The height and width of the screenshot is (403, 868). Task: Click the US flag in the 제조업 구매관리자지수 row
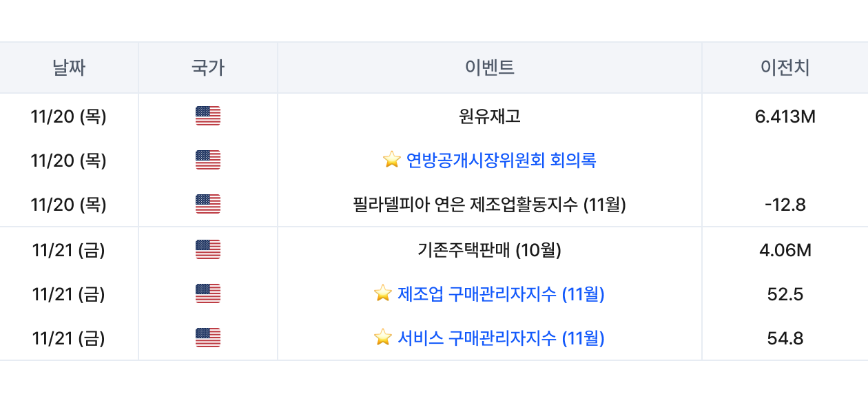tap(207, 294)
